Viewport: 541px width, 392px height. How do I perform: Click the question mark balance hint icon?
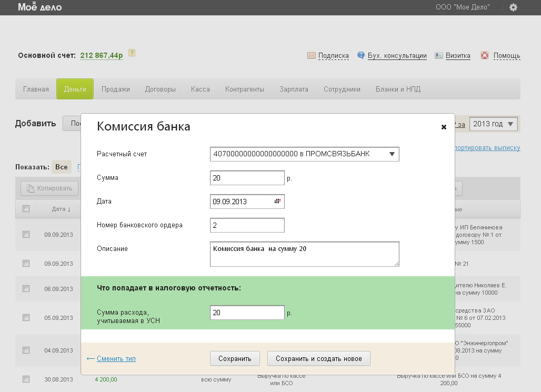pos(132,53)
